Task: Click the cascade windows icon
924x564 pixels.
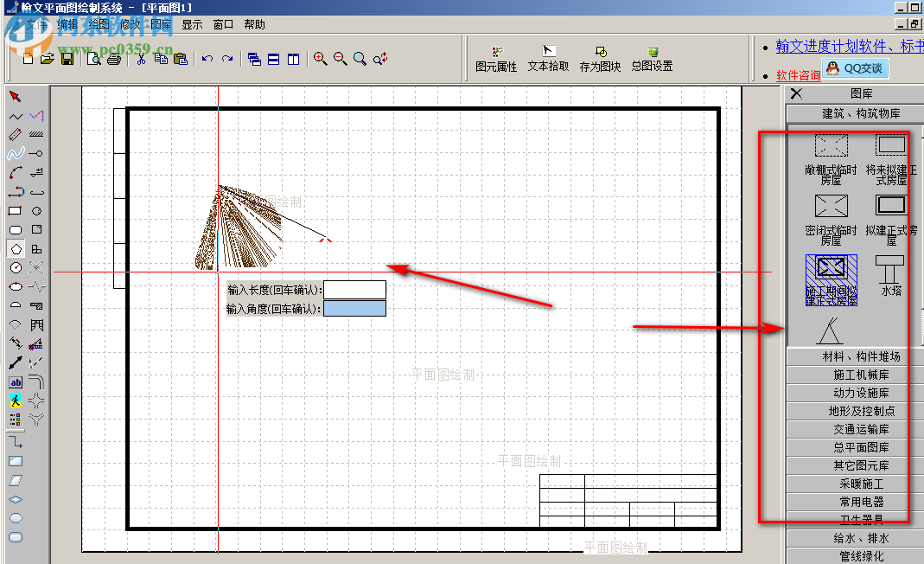Action: pyautogui.click(x=254, y=59)
